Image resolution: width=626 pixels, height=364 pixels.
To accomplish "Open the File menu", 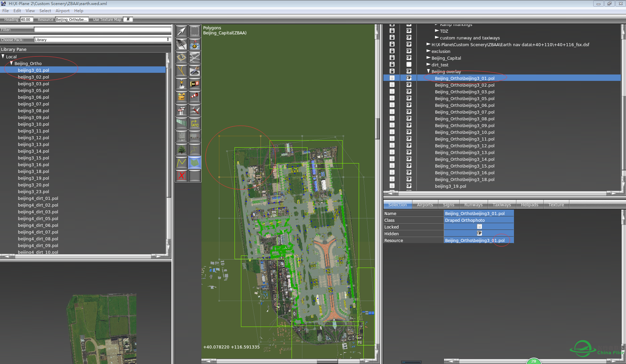I will (x=5, y=11).
